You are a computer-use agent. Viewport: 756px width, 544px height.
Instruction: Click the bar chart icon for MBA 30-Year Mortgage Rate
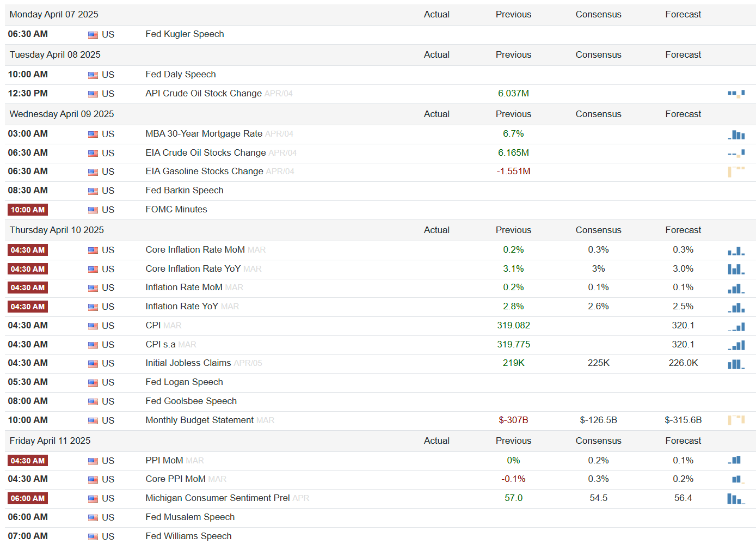(x=736, y=135)
